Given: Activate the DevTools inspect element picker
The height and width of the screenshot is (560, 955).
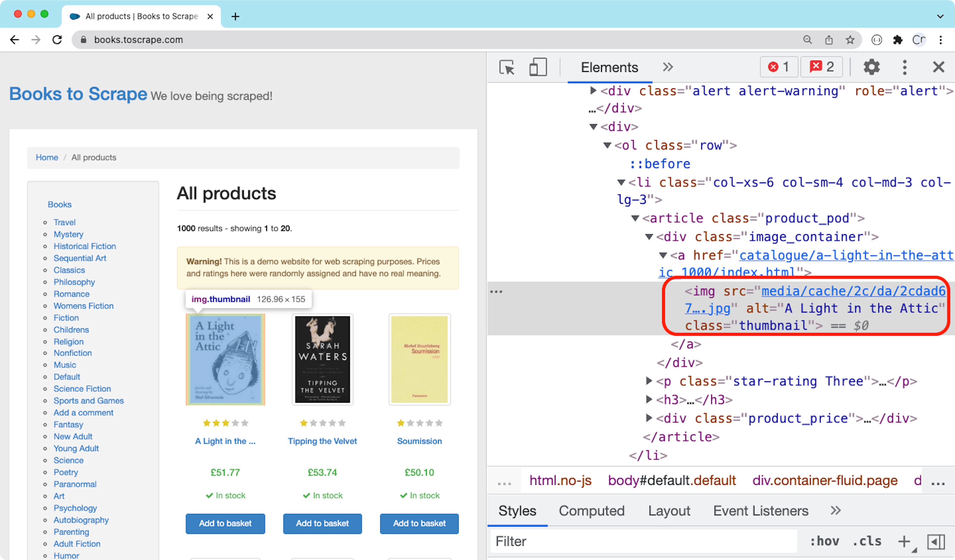Looking at the screenshot, I should coord(507,67).
